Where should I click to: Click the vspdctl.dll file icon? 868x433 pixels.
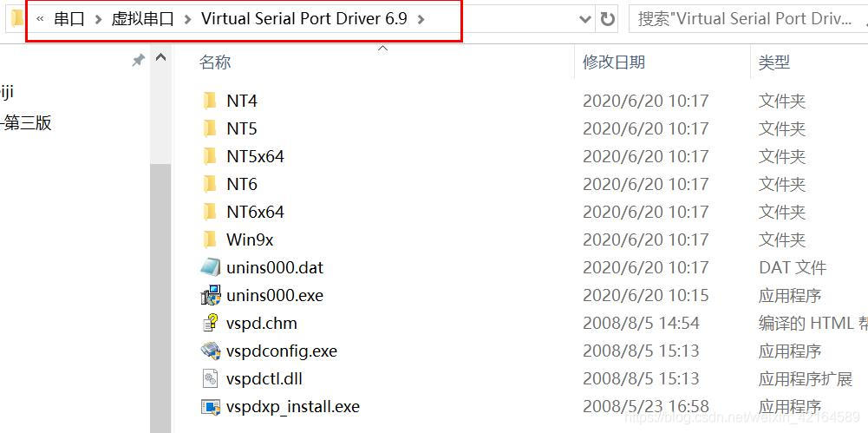click(x=211, y=378)
